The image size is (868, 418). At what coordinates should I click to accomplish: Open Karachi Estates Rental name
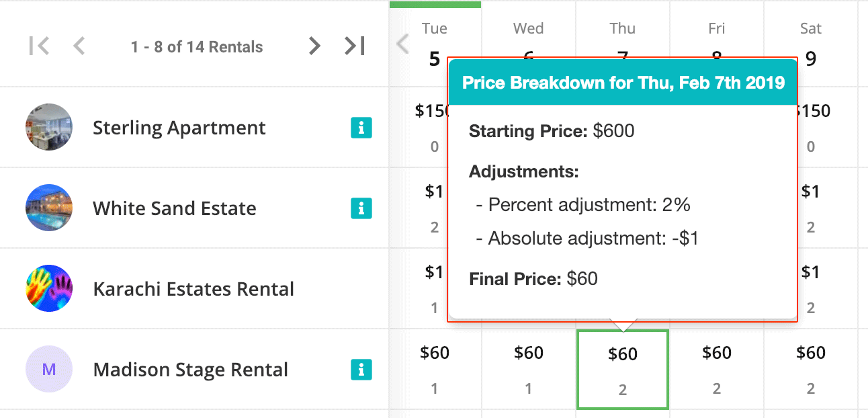(193, 289)
